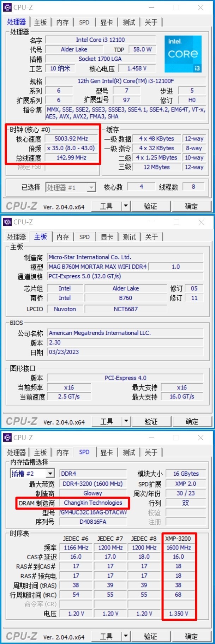Click graphics interface version PCI-Express 4.0
Viewport: 215px width, 644px height.
[x=125, y=378]
